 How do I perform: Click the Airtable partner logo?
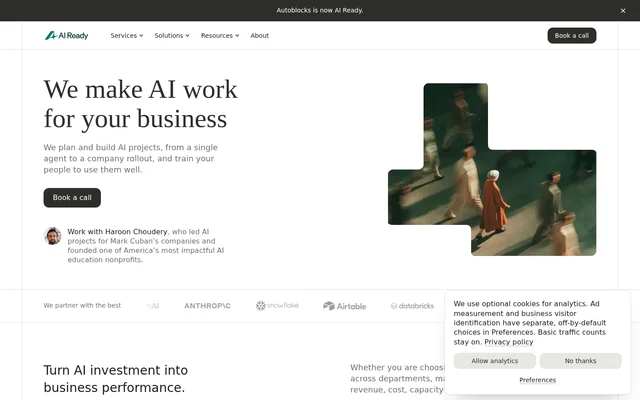(x=344, y=306)
